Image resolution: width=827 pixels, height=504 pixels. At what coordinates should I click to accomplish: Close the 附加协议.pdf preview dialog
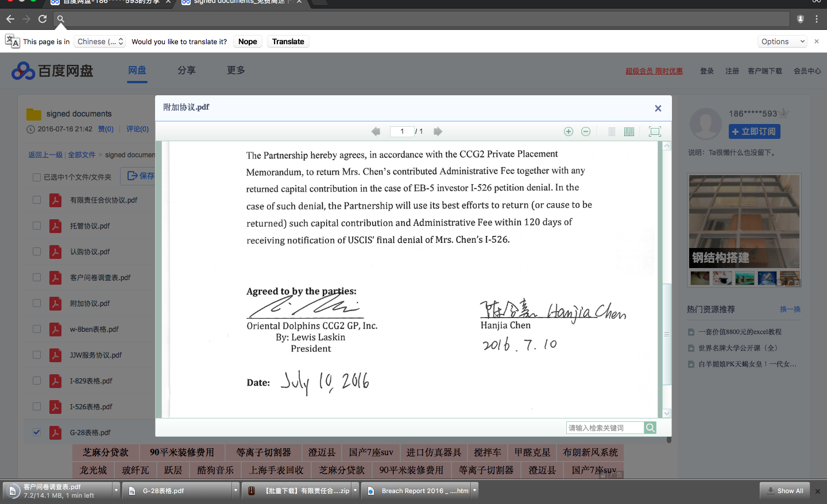[x=658, y=108]
